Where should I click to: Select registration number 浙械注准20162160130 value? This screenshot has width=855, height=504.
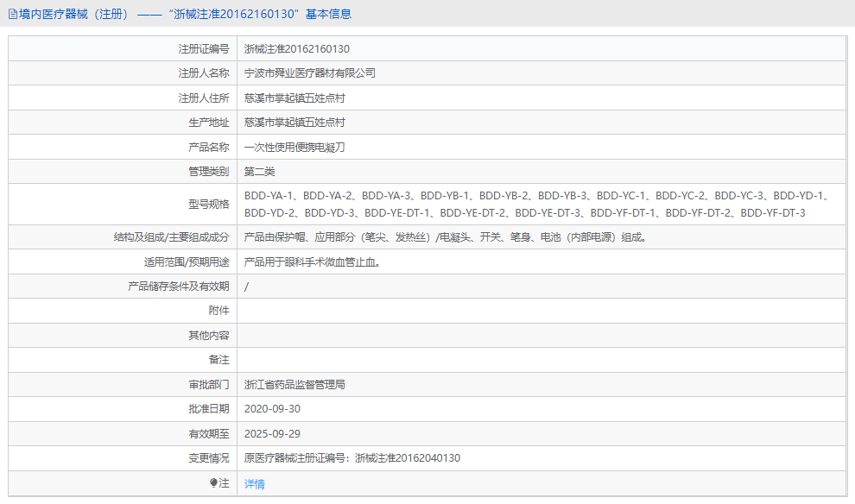pos(296,49)
